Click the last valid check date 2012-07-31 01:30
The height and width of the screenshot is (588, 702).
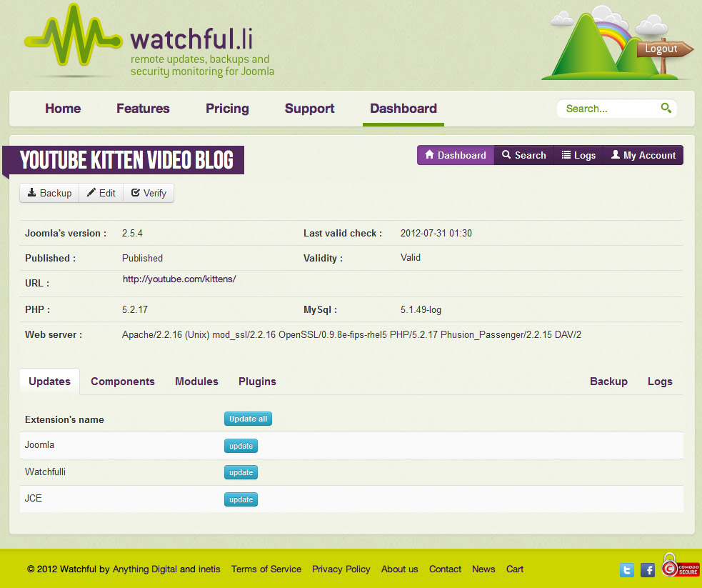pos(436,234)
